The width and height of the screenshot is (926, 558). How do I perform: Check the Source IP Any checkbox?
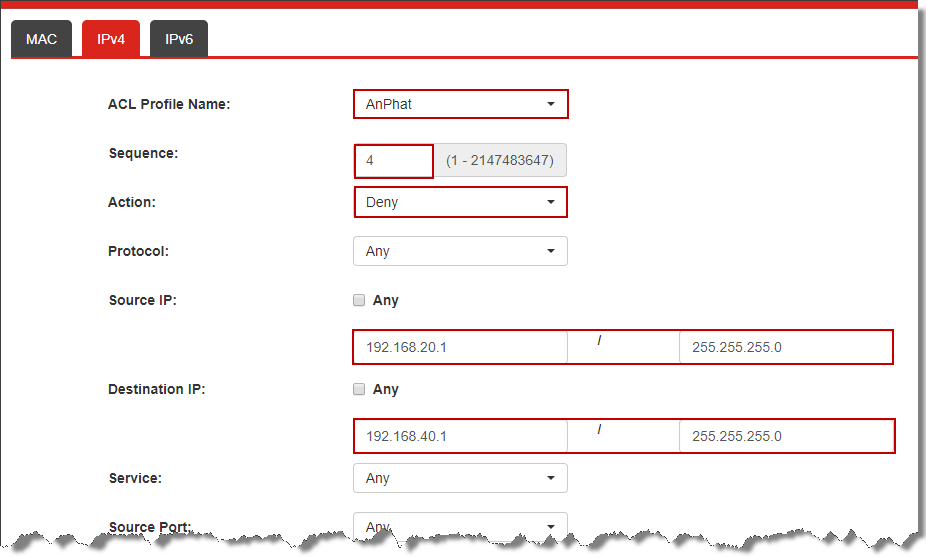coord(359,300)
